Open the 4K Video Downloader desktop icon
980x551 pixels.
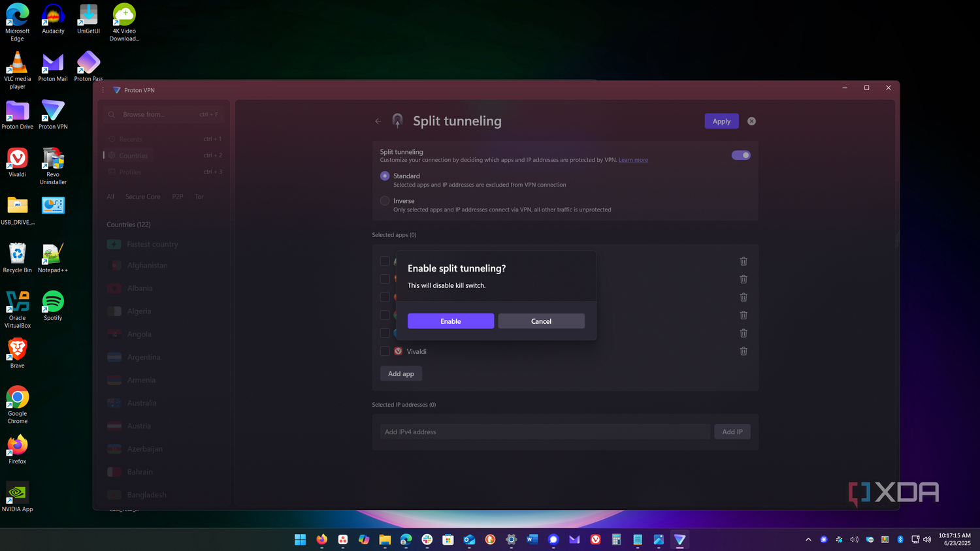coord(124,22)
